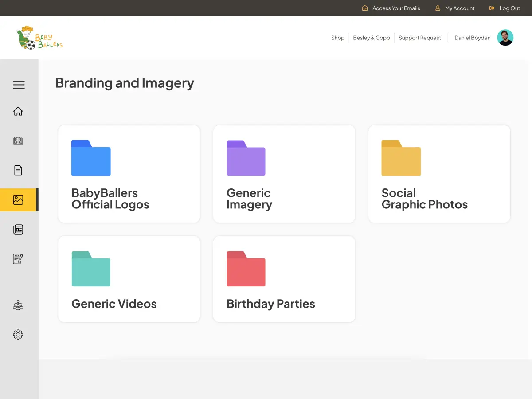Go to Home via sidebar house icon
The width and height of the screenshot is (532, 399).
point(18,111)
